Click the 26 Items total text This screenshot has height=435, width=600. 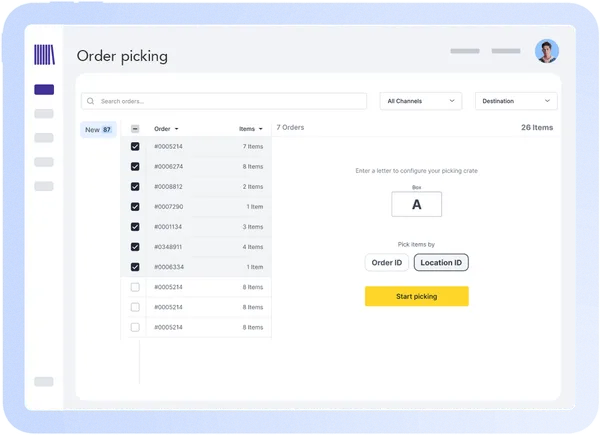coord(537,127)
